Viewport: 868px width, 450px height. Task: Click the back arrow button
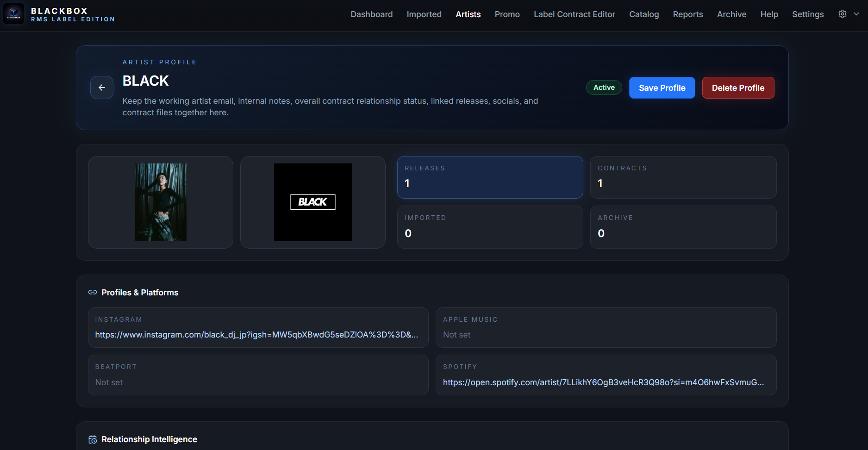[102, 87]
